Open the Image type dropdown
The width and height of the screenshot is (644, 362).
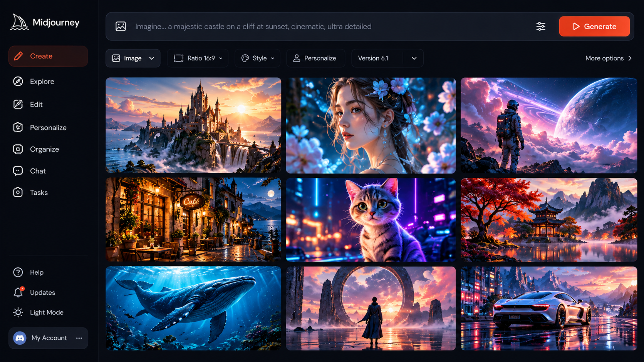click(133, 58)
